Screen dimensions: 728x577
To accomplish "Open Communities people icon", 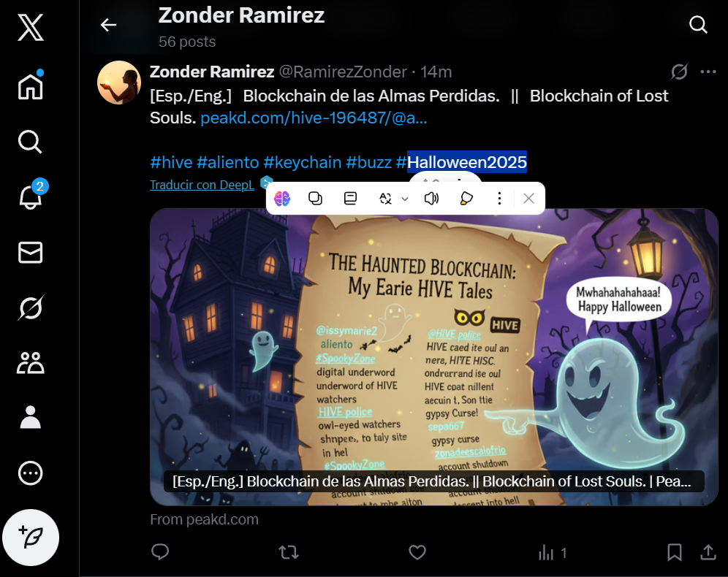I will (31, 363).
